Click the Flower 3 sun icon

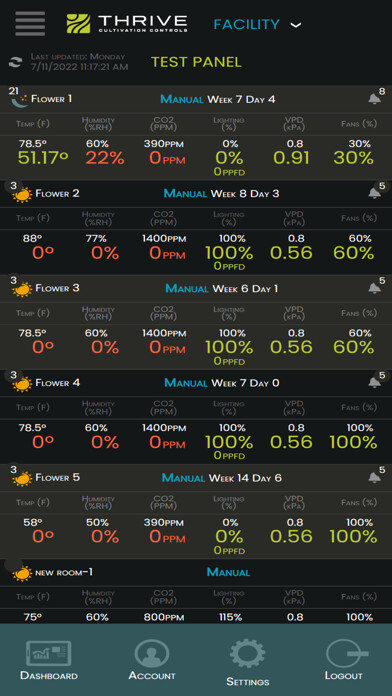coord(22,289)
